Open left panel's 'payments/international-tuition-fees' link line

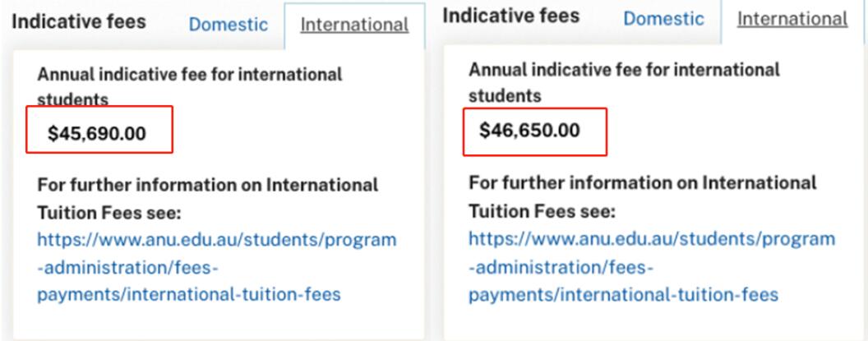189,294
